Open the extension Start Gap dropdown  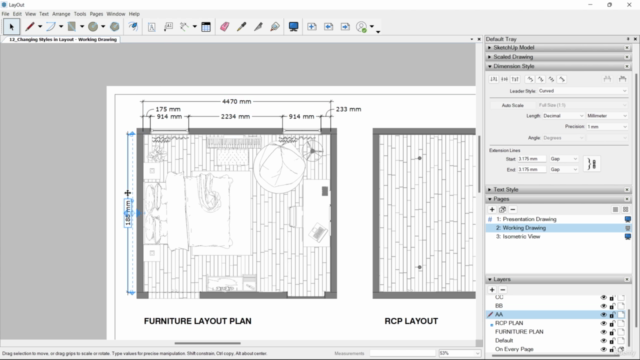[564, 159]
